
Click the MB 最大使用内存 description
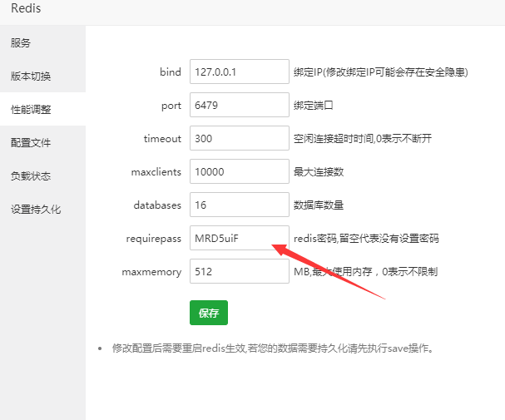[x=366, y=272]
